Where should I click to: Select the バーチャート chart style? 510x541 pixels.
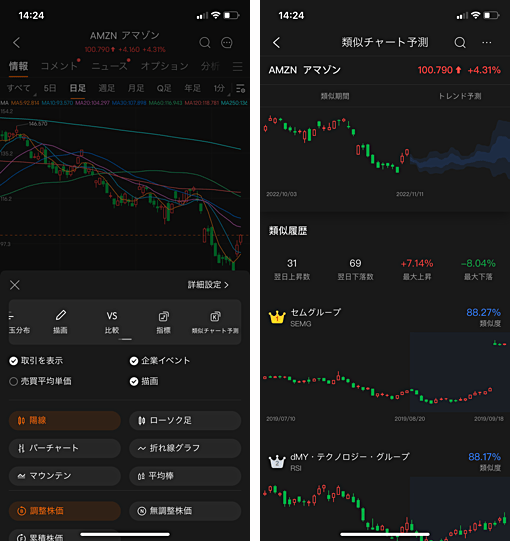(65, 448)
